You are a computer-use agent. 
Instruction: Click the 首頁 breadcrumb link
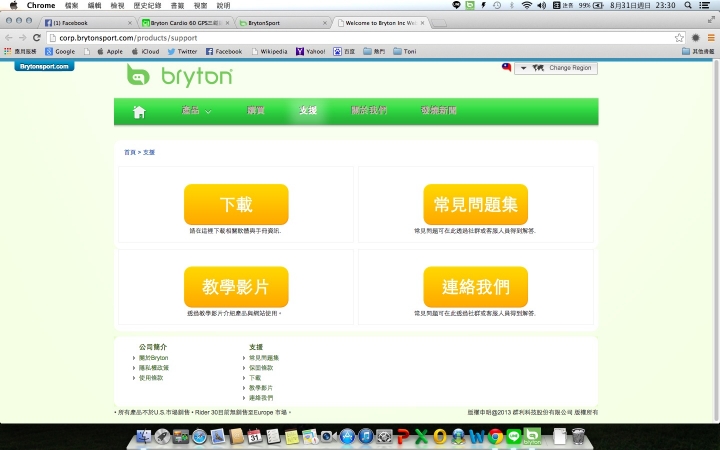tap(129, 152)
